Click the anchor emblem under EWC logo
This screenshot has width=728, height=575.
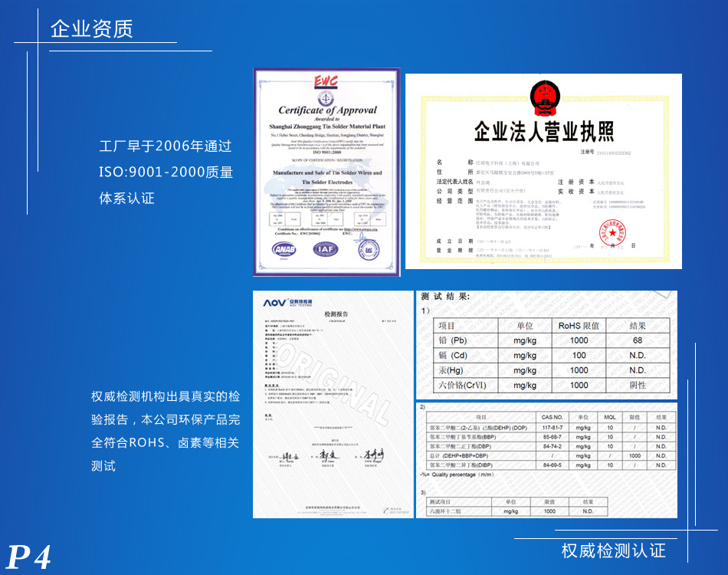point(326,98)
